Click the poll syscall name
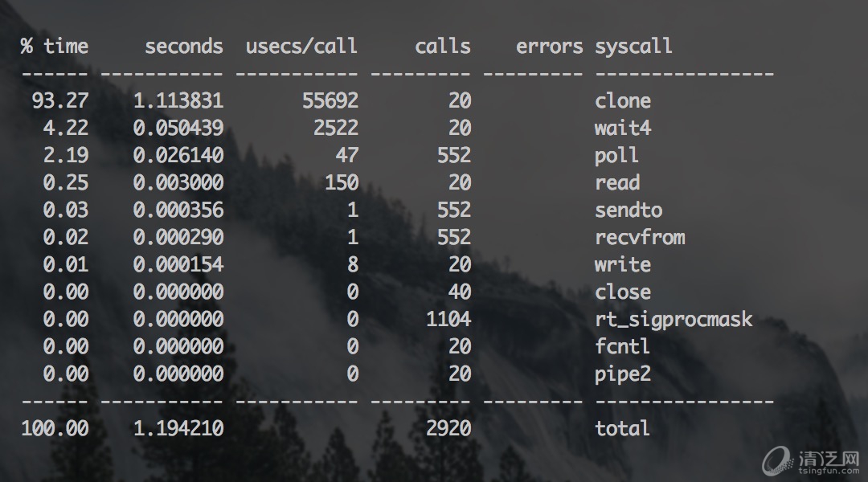 616,156
